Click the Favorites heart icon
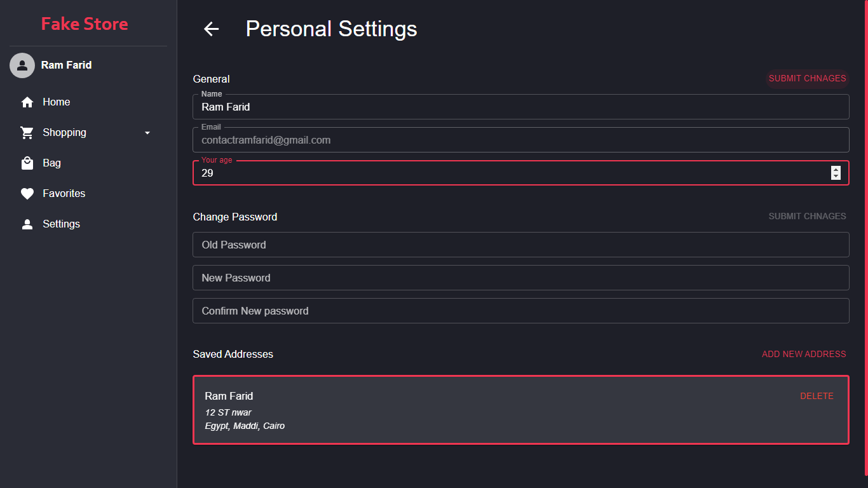Viewport: 868px width, 488px height. [27, 194]
